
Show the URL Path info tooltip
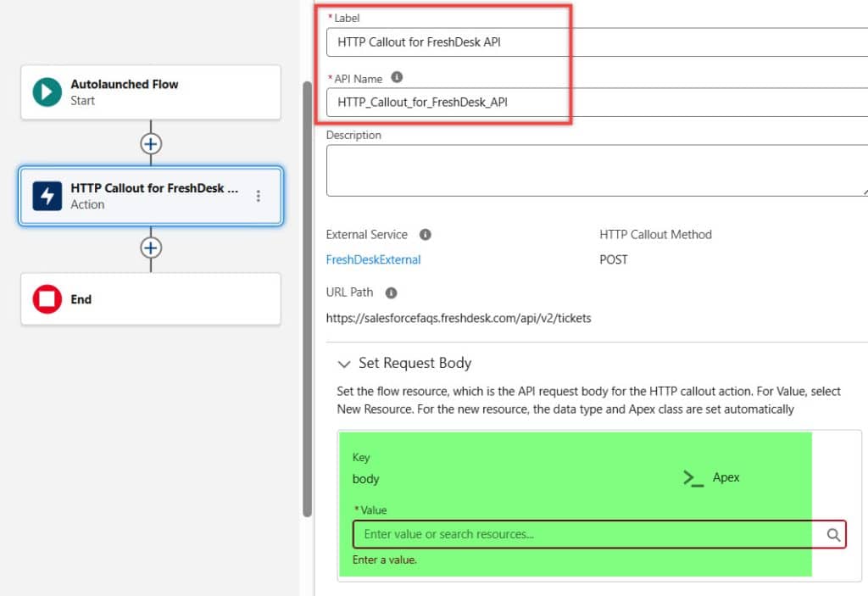coord(392,292)
